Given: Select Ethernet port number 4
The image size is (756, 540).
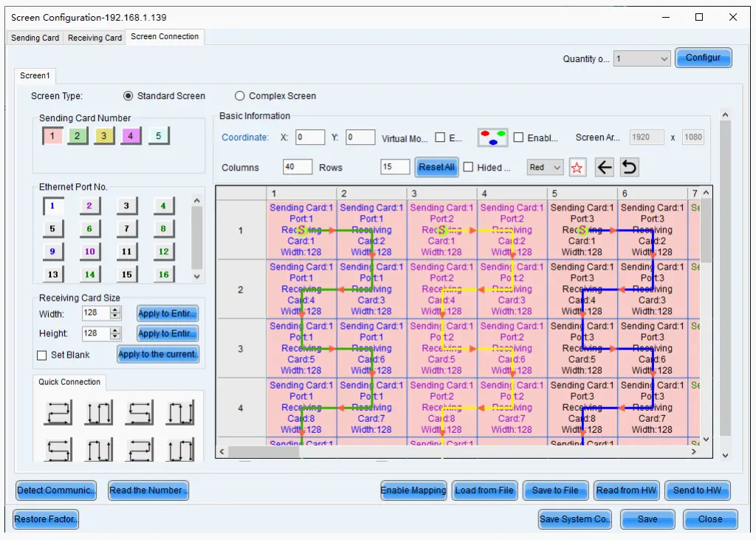Looking at the screenshot, I should (x=163, y=207).
